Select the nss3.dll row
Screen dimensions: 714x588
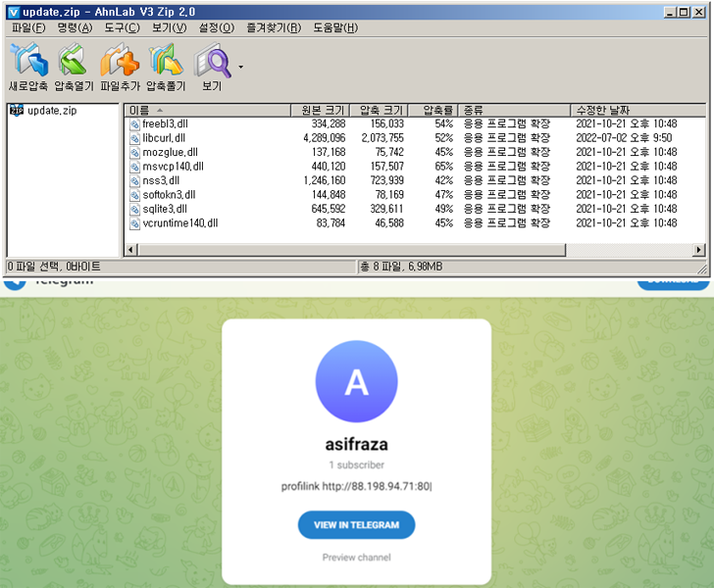pos(161,180)
